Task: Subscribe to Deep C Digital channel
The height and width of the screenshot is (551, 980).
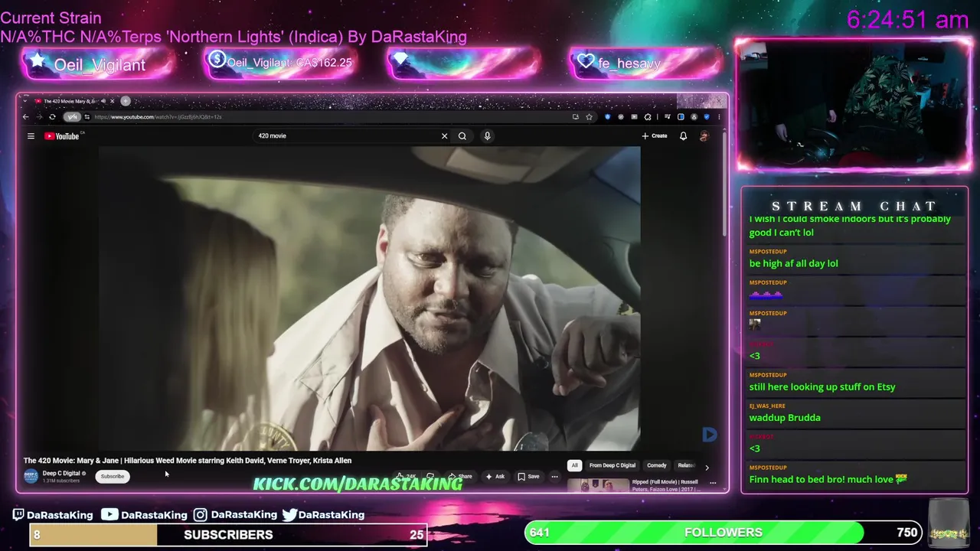Action: coord(112,476)
